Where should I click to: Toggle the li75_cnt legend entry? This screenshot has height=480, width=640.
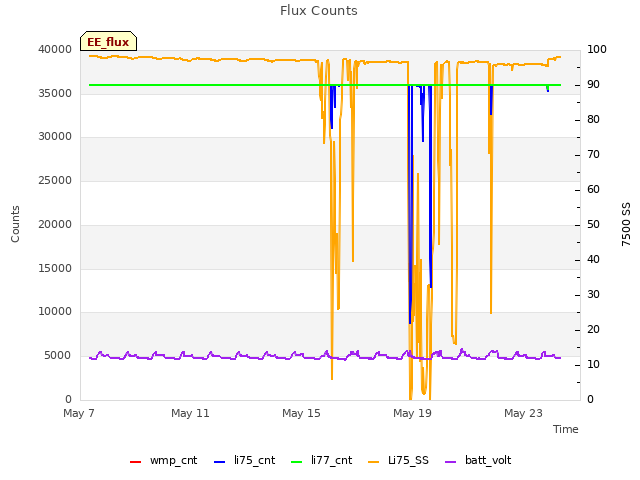coord(244,460)
